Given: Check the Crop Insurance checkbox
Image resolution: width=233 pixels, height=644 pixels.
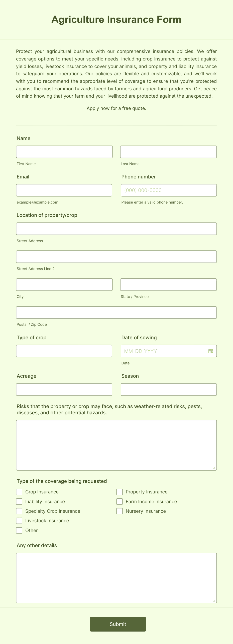Looking at the screenshot, I should click(19, 492).
